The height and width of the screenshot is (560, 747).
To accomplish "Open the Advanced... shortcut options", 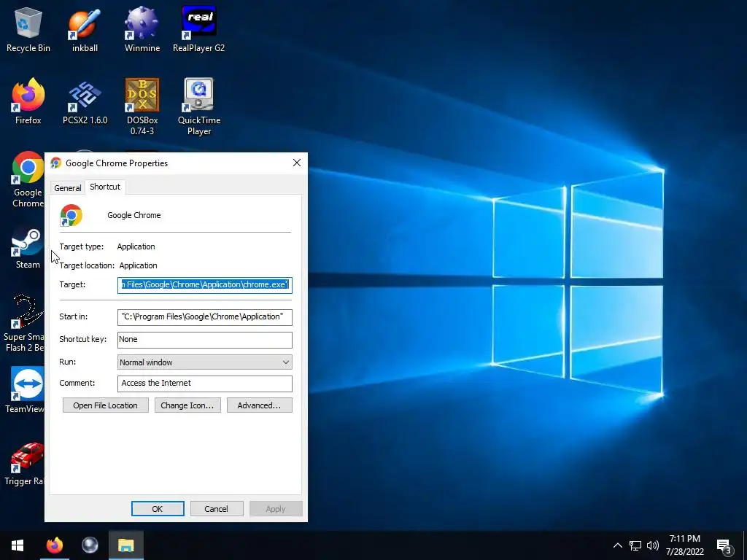I will point(259,405).
